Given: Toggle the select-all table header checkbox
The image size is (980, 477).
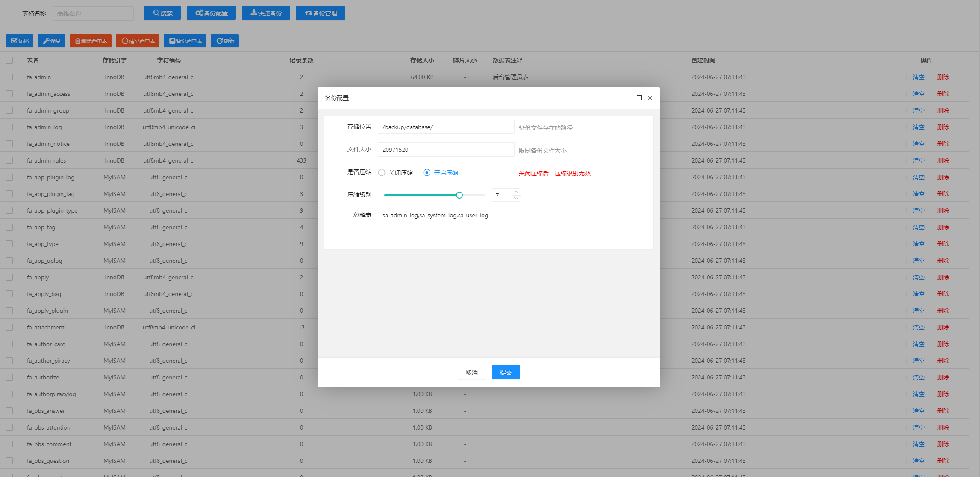Looking at the screenshot, I should [x=9, y=60].
